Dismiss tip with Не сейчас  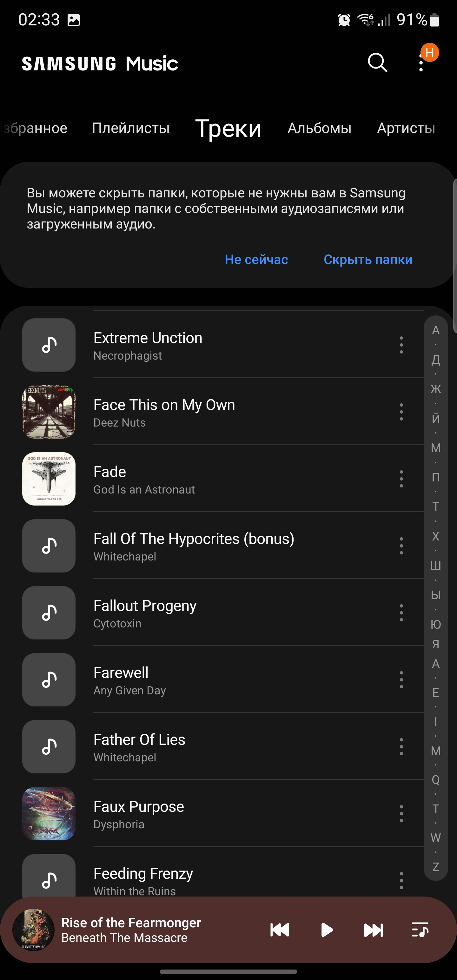coord(256,260)
